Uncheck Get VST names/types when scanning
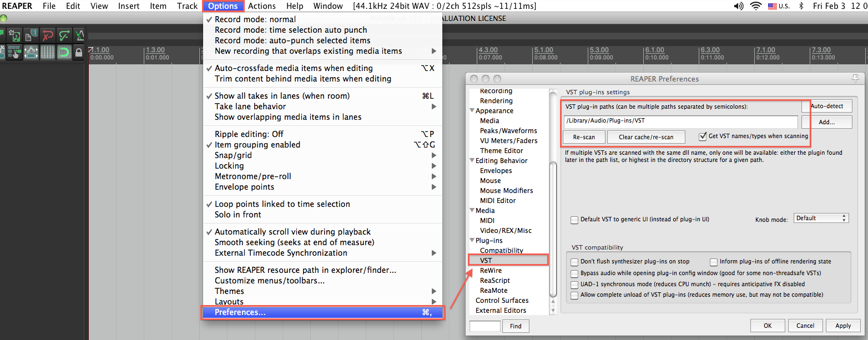The height and width of the screenshot is (340, 868). click(703, 136)
